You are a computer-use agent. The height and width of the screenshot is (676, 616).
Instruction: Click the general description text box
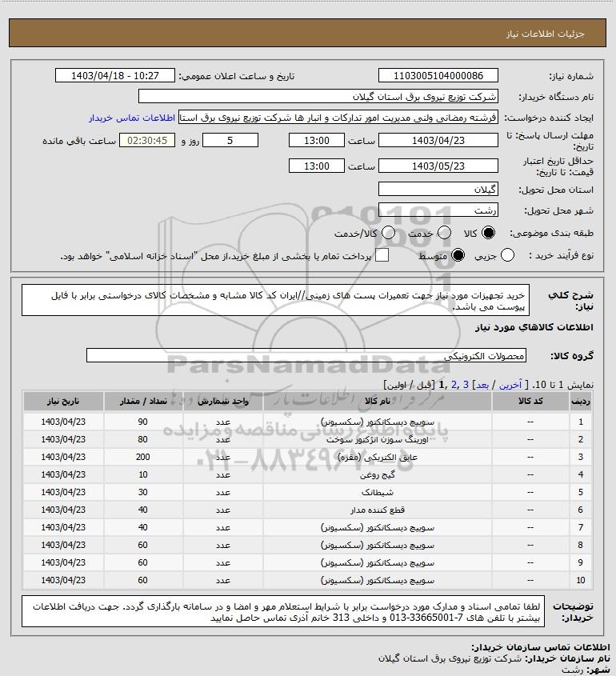(275, 300)
